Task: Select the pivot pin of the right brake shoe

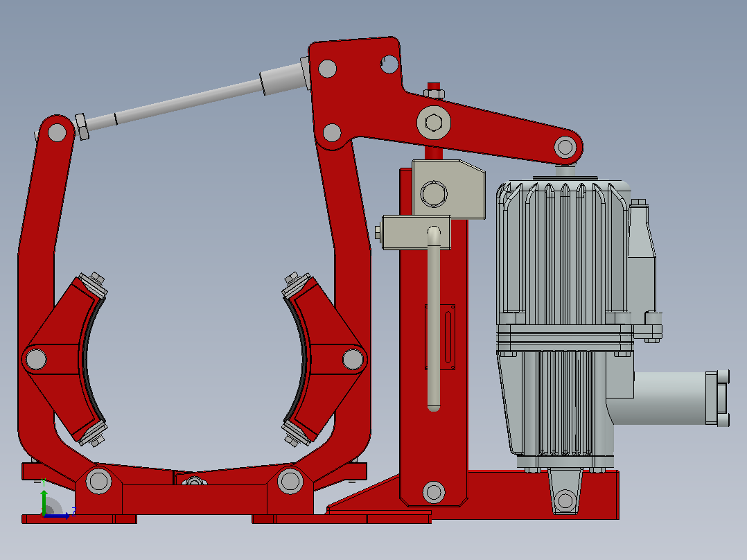Action: (x=353, y=359)
